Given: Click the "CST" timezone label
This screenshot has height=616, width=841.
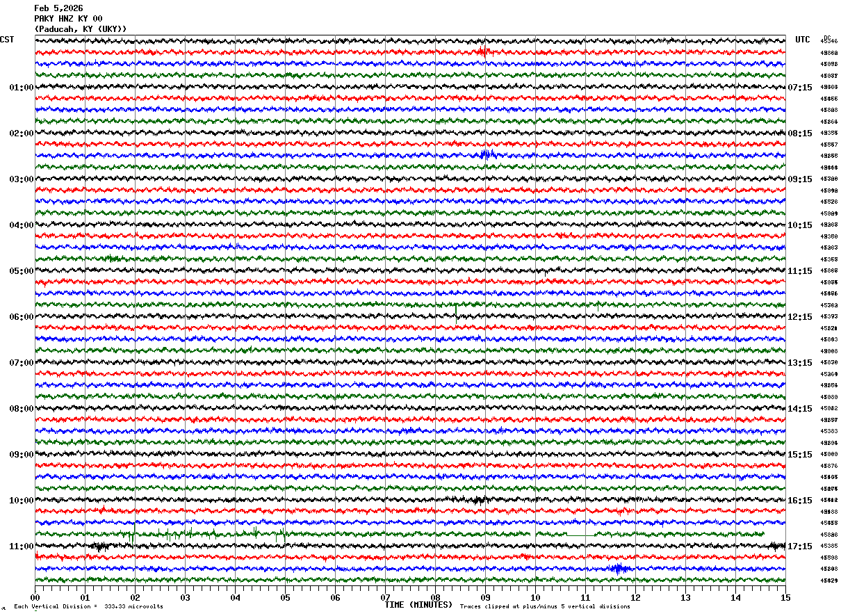Looking at the screenshot, I should pyautogui.click(x=7, y=40).
